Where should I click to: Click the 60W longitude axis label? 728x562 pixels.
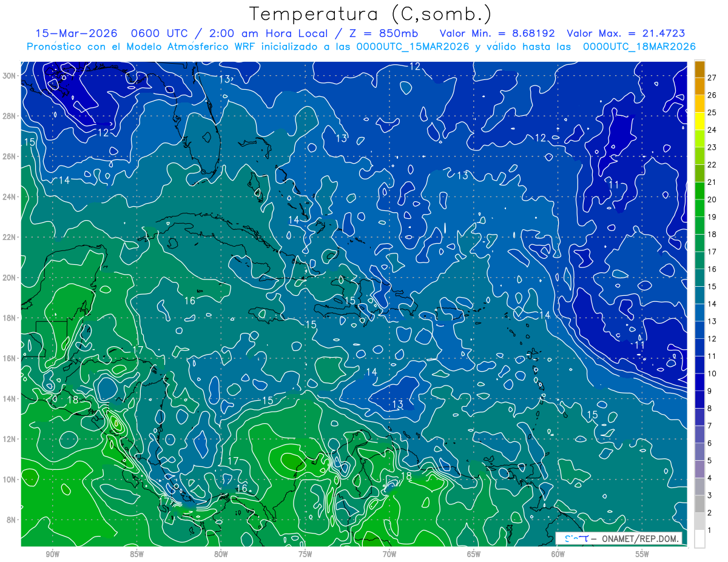(558, 554)
